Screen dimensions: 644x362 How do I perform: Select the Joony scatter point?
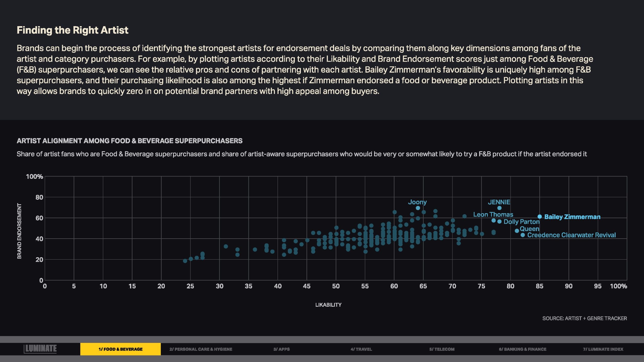418,208
